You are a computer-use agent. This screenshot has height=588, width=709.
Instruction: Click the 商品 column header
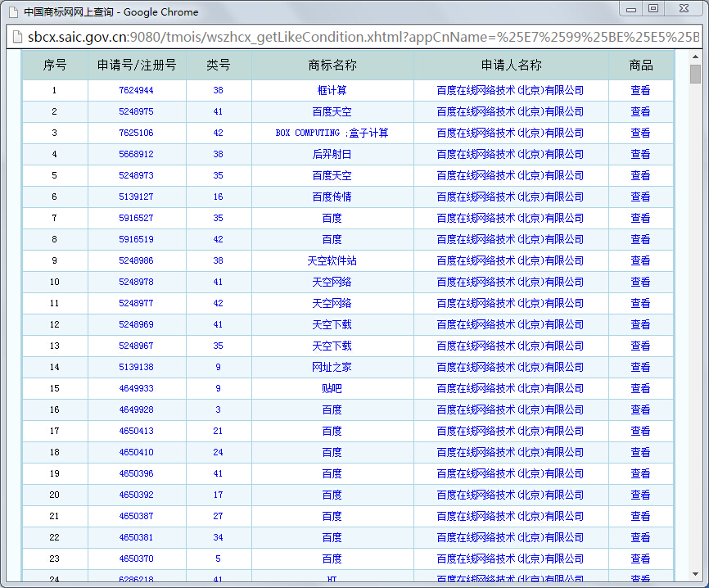click(x=641, y=66)
